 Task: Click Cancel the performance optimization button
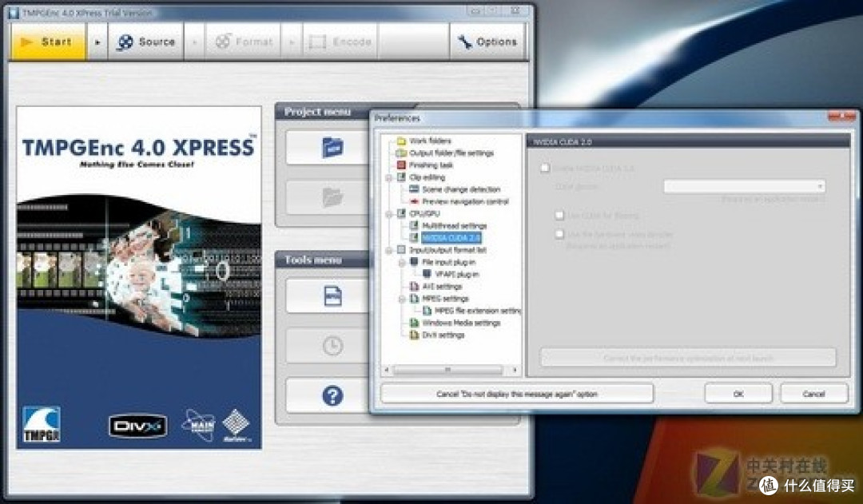click(688, 358)
